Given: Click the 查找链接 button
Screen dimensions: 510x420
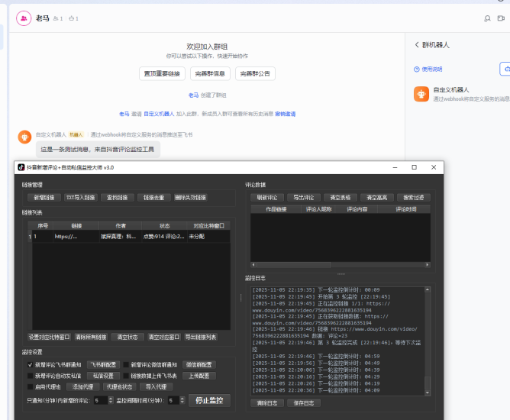Looking at the screenshot, I should tap(117, 198).
